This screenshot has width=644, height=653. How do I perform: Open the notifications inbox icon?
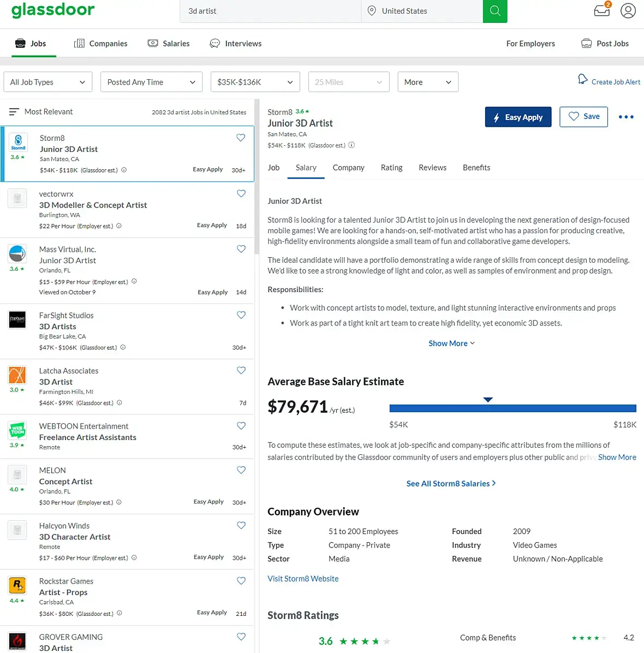coord(602,10)
